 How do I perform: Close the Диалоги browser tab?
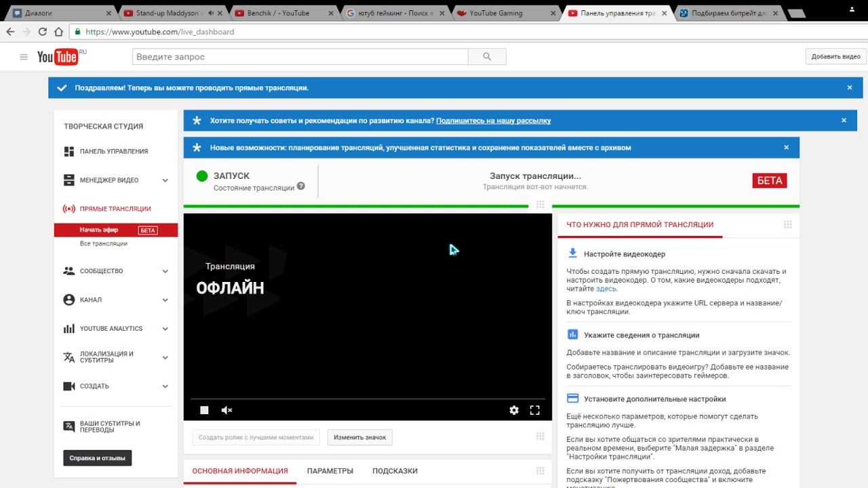pyautogui.click(x=109, y=13)
